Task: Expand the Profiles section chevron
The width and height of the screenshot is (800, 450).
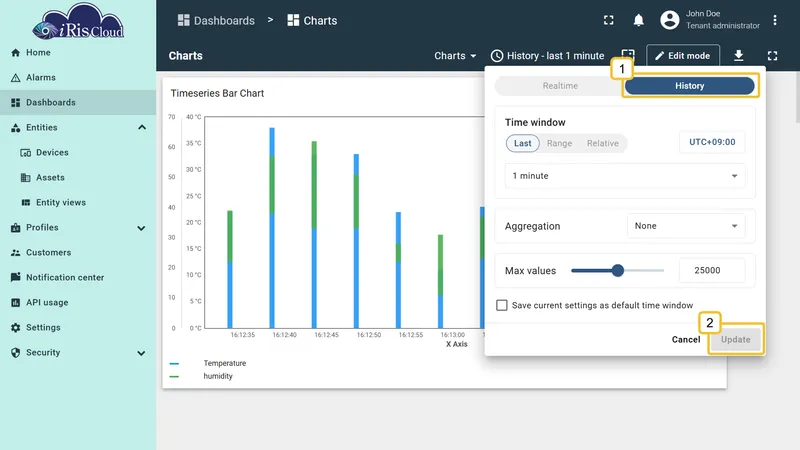Action: coord(141,228)
